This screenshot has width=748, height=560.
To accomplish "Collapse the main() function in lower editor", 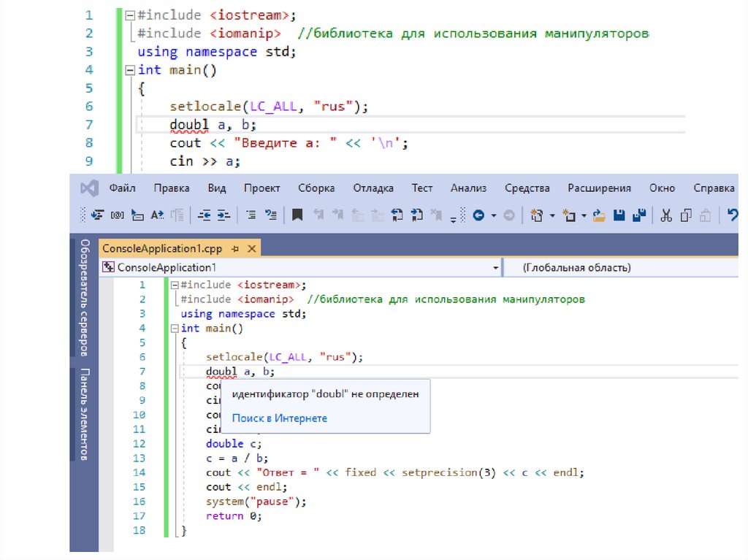I will (175, 329).
